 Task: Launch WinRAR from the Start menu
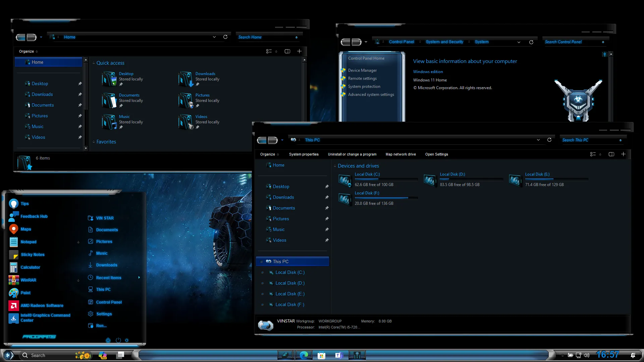click(29, 280)
